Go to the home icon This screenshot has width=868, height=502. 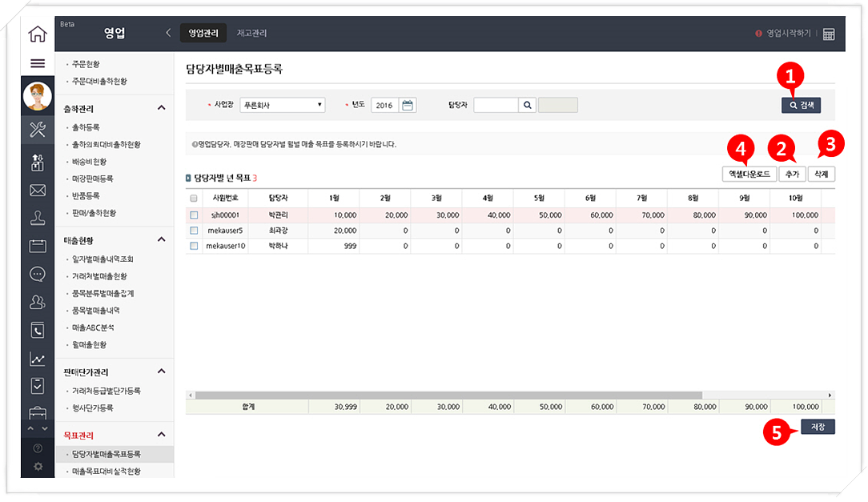37,34
